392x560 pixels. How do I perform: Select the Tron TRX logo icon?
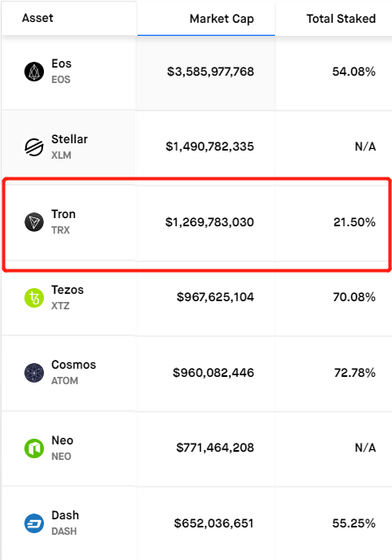[34, 222]
